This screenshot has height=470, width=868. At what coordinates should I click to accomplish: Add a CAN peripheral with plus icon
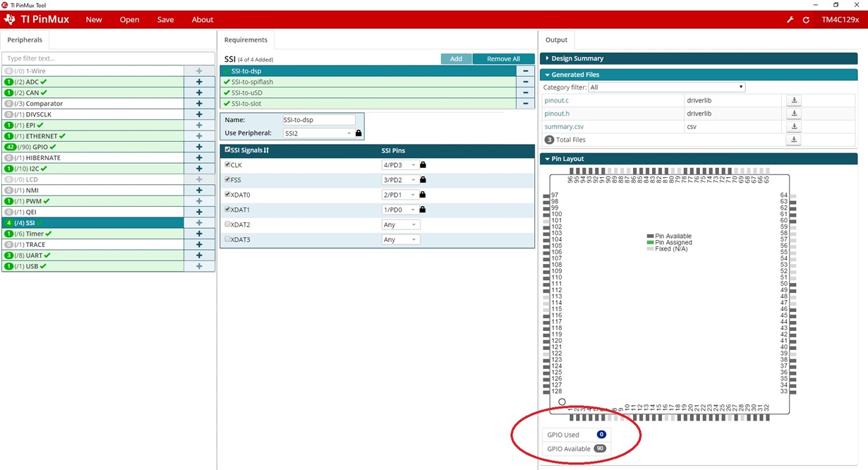(x=199, y=92)
